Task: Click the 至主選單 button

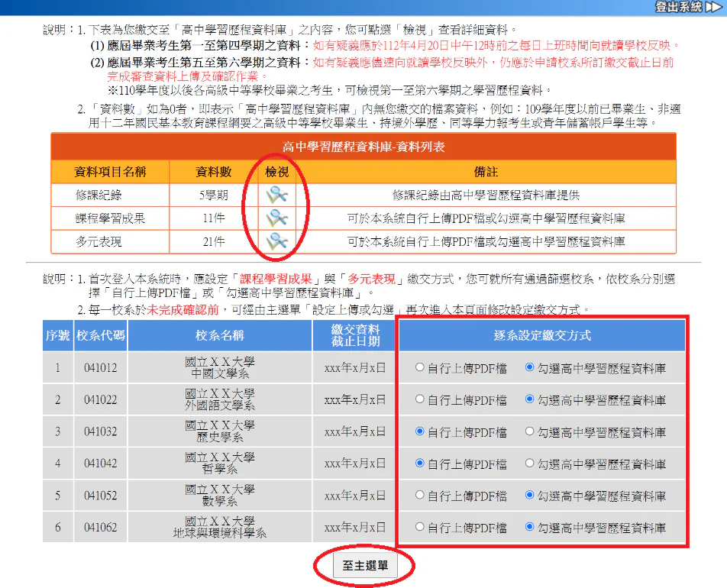Action: [365, 566]
